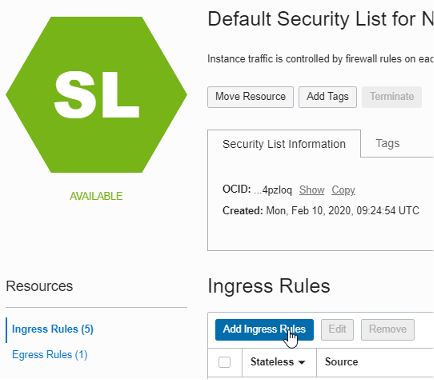This screenshot has width=434, height=380.
Task: Click the OCID value ...4pzloq
Action: click(x=273, y=190)
